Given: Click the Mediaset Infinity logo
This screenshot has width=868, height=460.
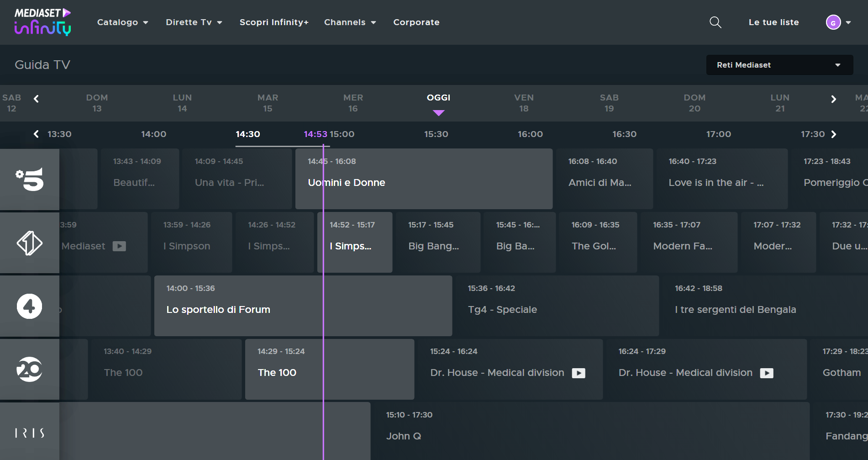Looking at the screenshot, I should (x=42, y=21).
